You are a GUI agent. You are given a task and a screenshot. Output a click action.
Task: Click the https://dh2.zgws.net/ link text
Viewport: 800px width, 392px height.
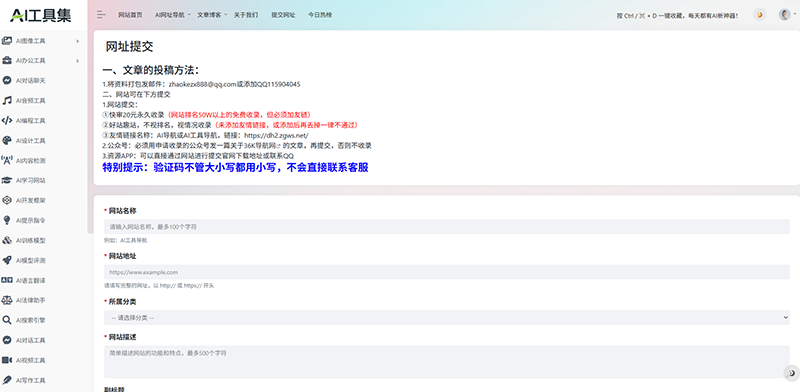pos(277,135)
